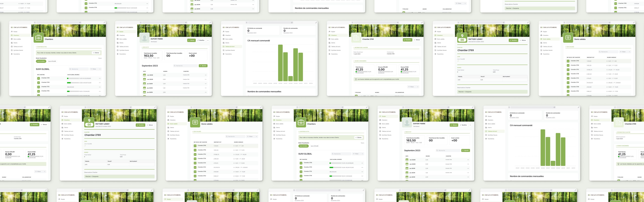Click Chantier 2759 progress bar in lower-row Chantiers list

click(x=336, y=167)
